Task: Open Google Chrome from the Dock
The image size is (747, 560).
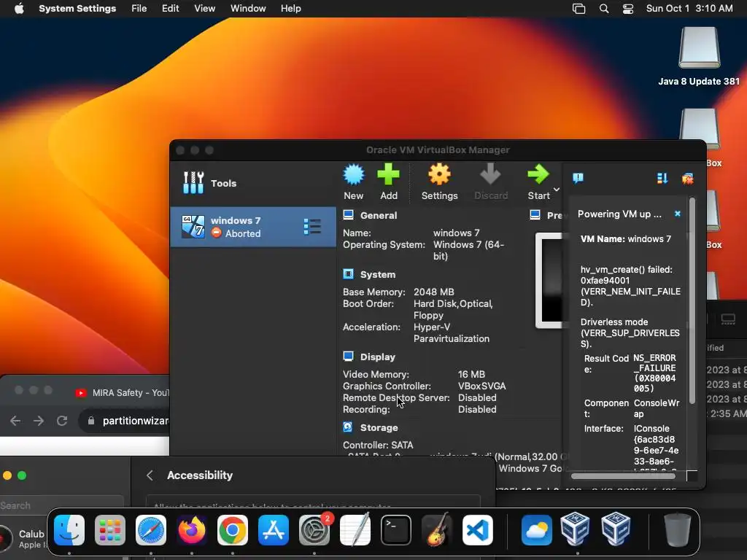Action: [233, 530]
